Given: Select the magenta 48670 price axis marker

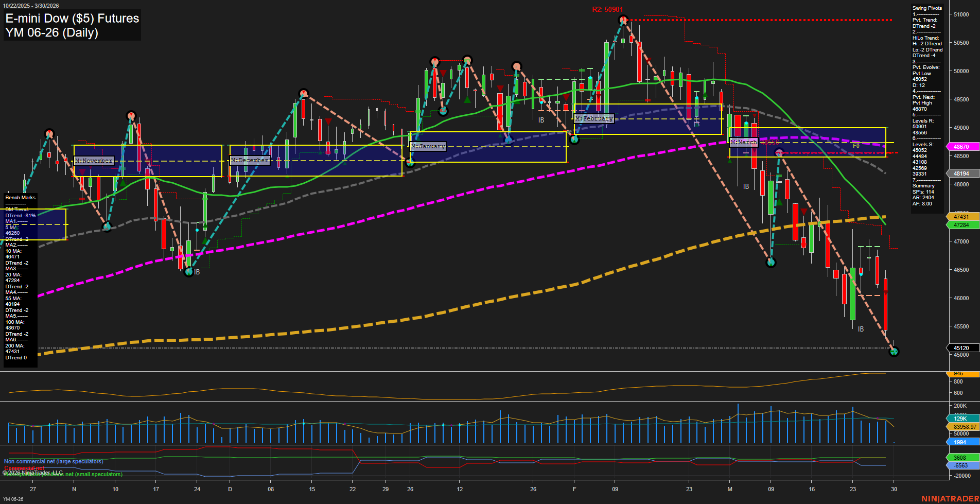Looking at the screenshot, I should point(961,147).
